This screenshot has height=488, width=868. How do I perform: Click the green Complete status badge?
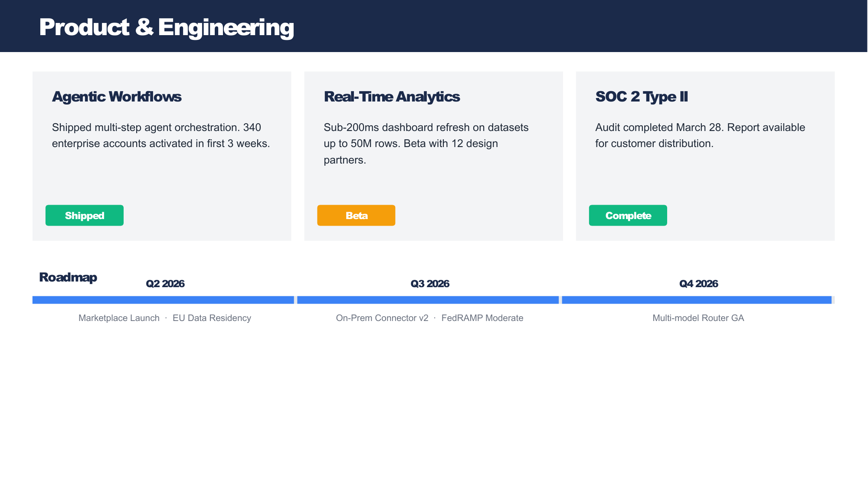tap(628, 215)
